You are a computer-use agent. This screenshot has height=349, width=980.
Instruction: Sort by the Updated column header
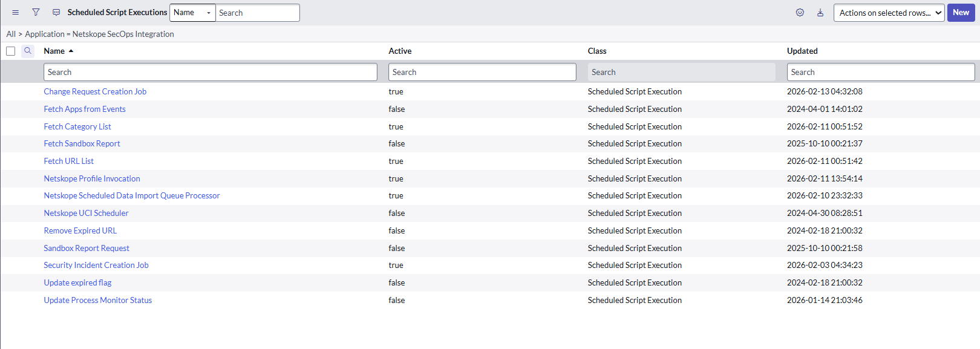(802, 51)
